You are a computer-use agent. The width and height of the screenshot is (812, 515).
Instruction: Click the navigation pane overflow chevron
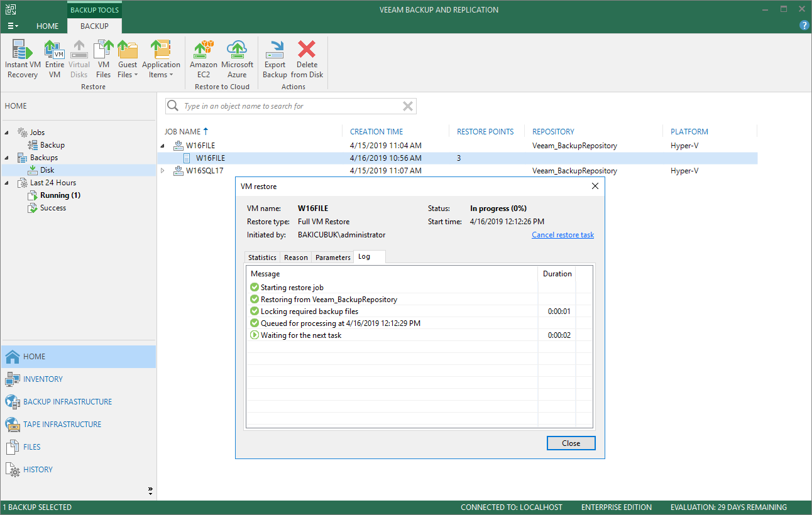click(150, 491)
